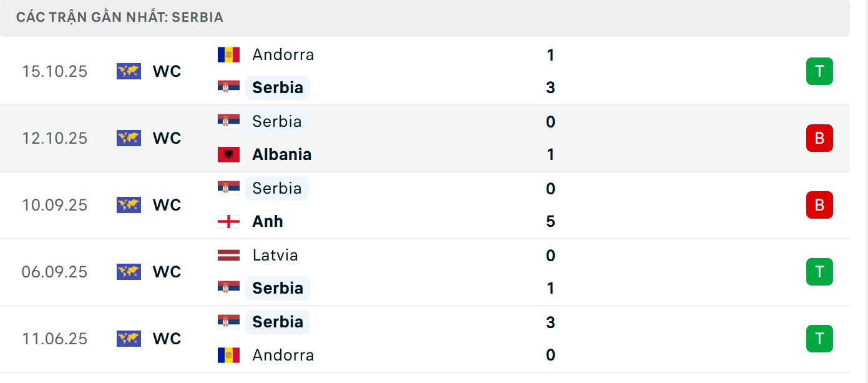This screenshot has height=383, width=868.
Task: Click the WC globe icon on 12.10.25 row
Action: click(x=128, y=138)
